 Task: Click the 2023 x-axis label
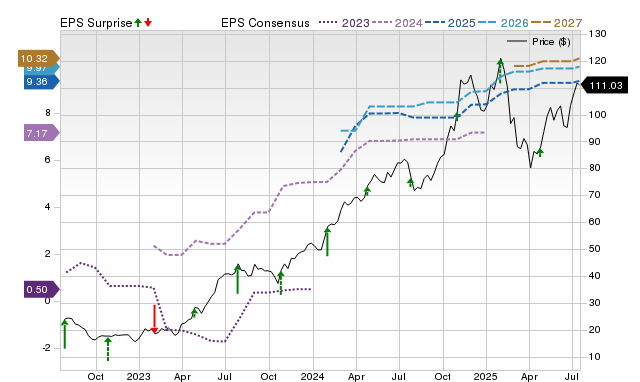139,376
